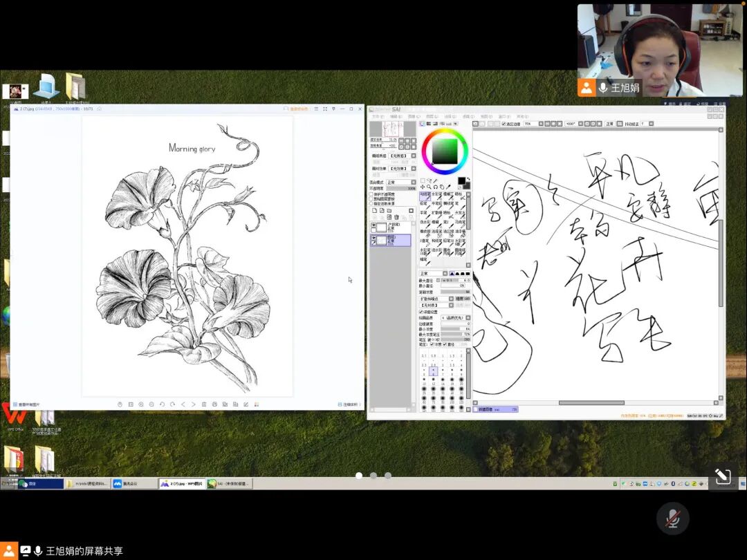The height and width of the screenshot is (560, 747).
Task: Toggle the 详细设置 checkbox
Action: [421, 312]
